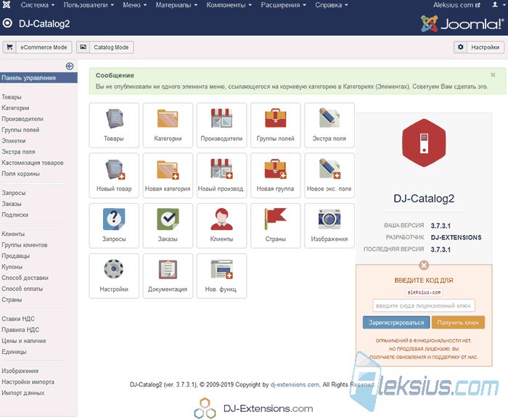Image resolution: width=508 pixels, height=420 pixels.
Task: Open the Производители storefront icon tile
Action: pos(221,125)
